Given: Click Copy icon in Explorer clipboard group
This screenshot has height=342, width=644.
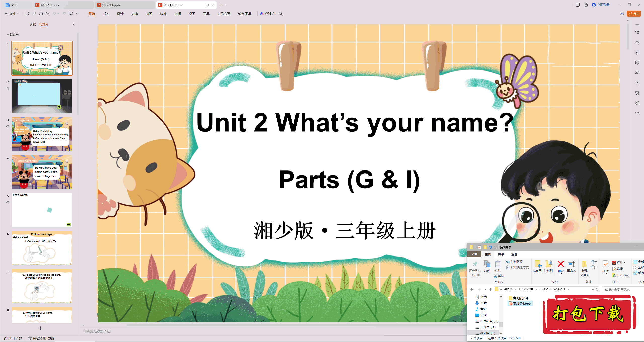Looking at the screenshot, I should tap(487, 264).
